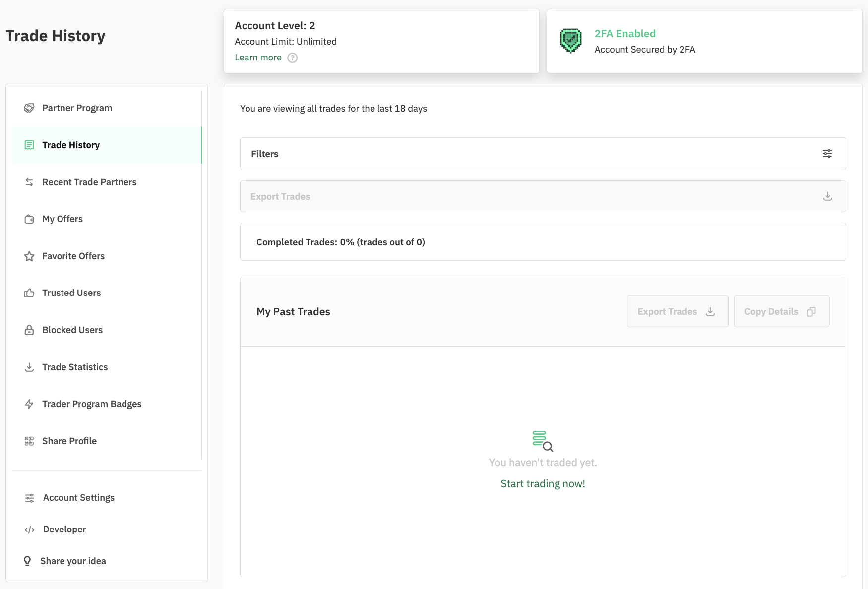
Task: Click the Learn more link
Action: tap(258, 58)
